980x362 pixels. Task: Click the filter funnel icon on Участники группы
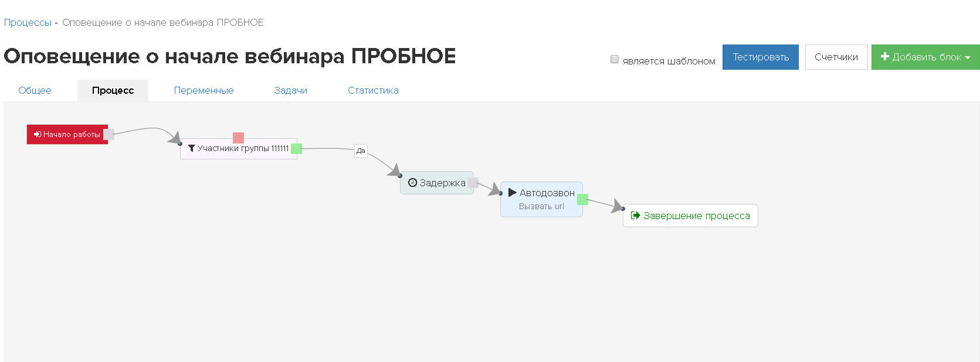[192, 149]
